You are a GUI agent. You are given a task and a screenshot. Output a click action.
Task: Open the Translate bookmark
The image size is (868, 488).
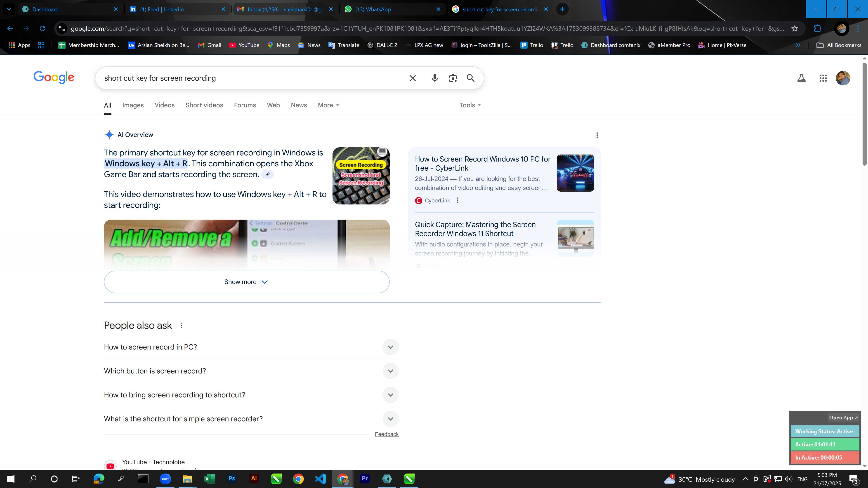point(344,45)
